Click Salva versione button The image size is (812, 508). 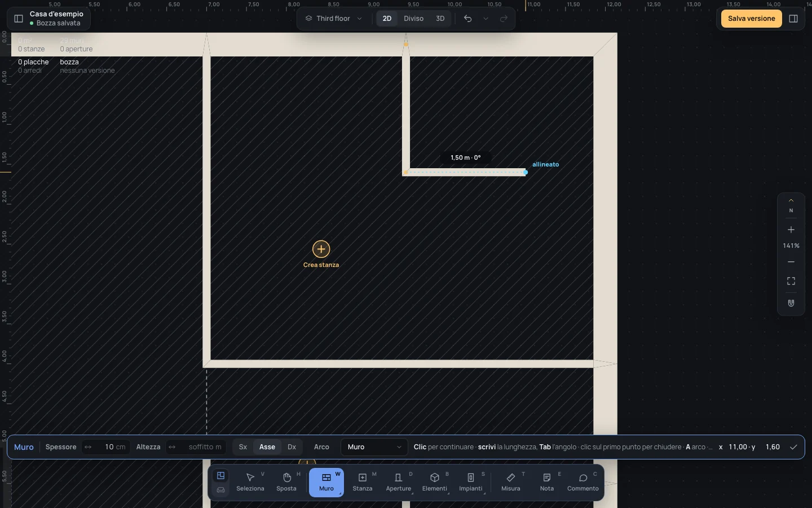752,19
